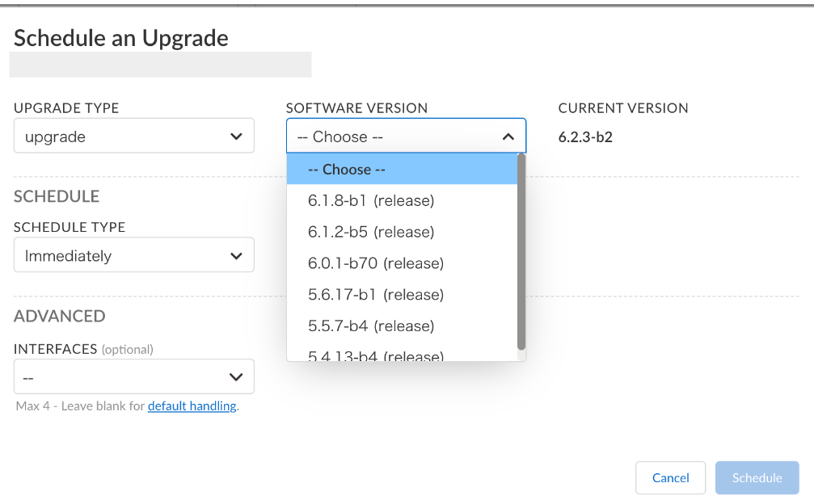Open the Interfaces dropdown chevron

(237, 376)
